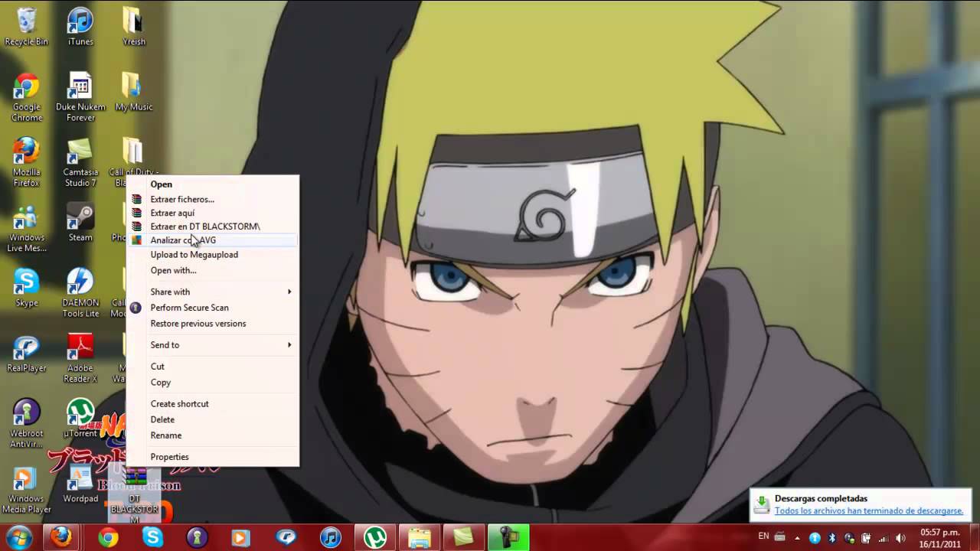The image size is (980, 551).
Task: Open the Camtasia green taskbar icon
Action: coord(463,537)
